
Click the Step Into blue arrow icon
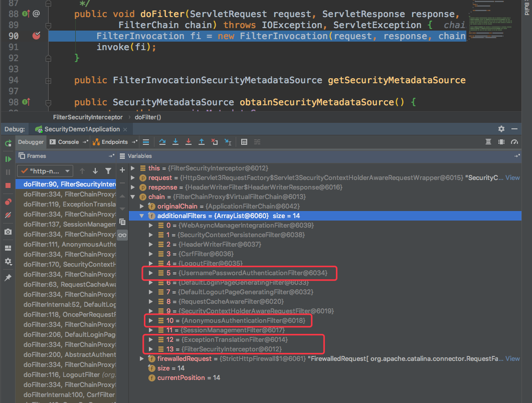(175, 142)
